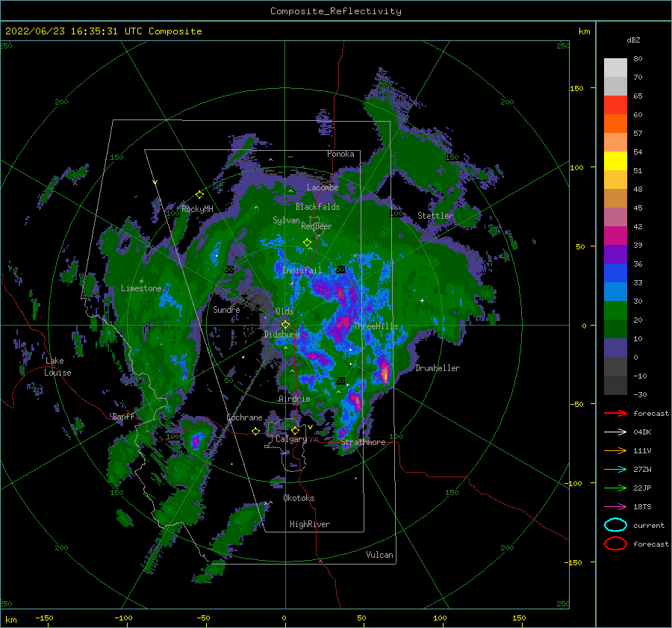Viewport: 672px width, 628px height.
Task: Click the dBZ legend heading
Action: point(633,40)
